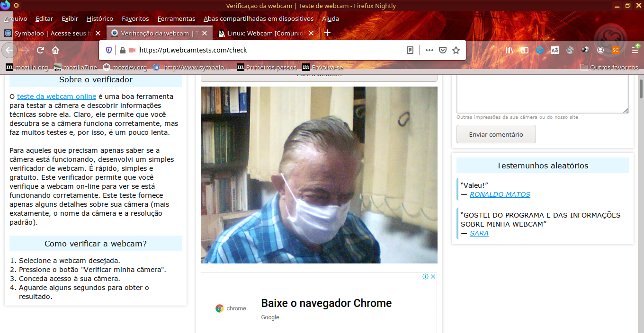The width and height of the screenshot is (644, 333).
Task: Click the ad info icon on Chrome ad
Action: [426, 277]
